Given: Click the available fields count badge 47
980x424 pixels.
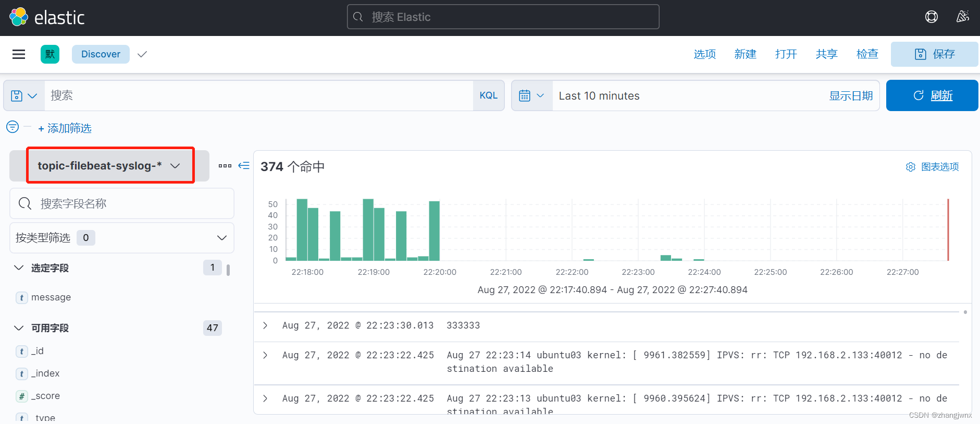Looking at the screenshot, I should click(x=213, y=328).
